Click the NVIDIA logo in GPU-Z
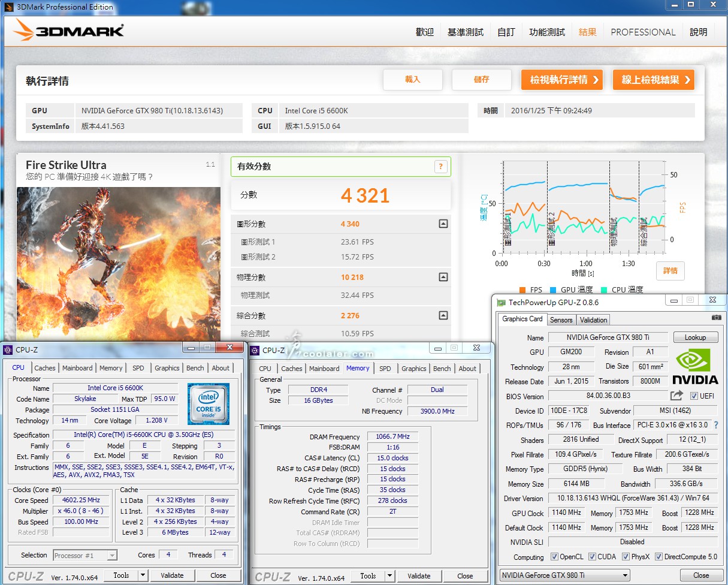 [x=695, y=366]
